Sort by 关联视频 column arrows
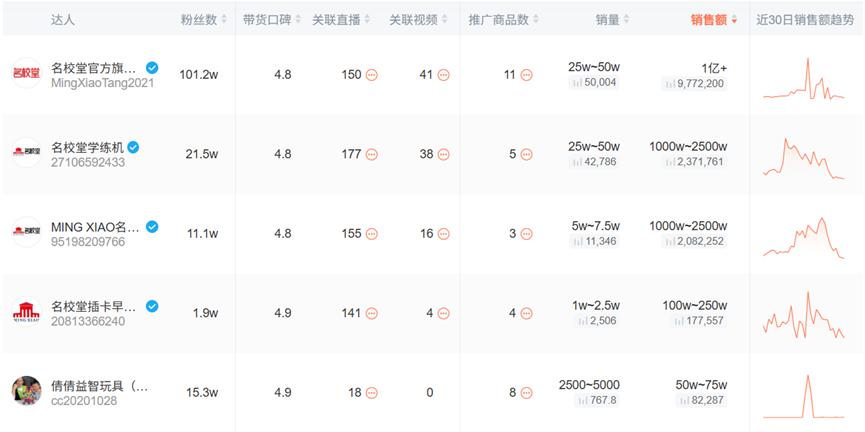The height and width of the screenshot is (432, 865). point(445,20)
